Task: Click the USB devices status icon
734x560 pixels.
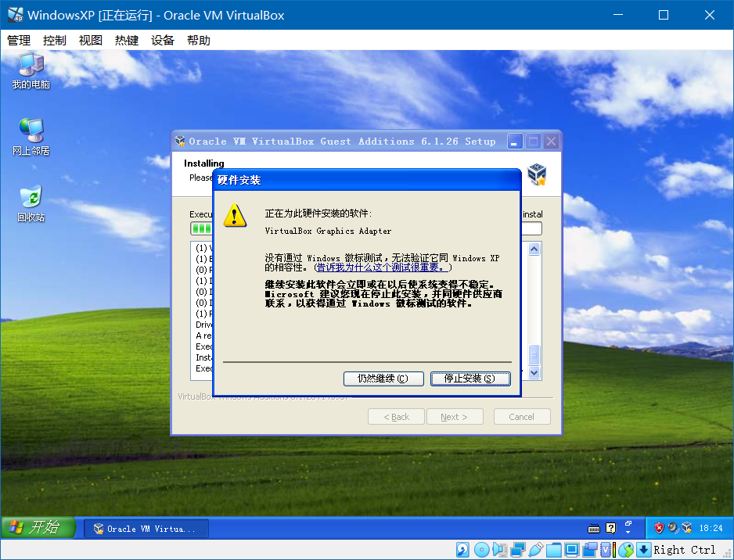Action: (x=535, y=550)
